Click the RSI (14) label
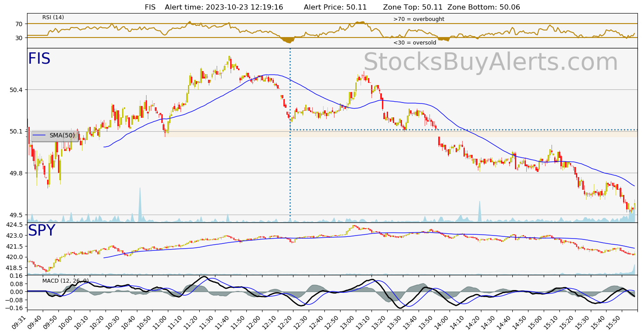This screenshot has width=644, height=335. click(x=53, y=17)
